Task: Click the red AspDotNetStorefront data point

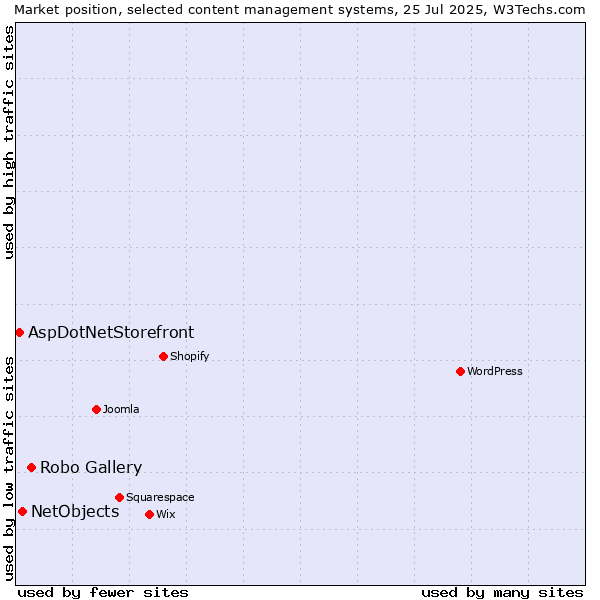Action: (20, 333)
